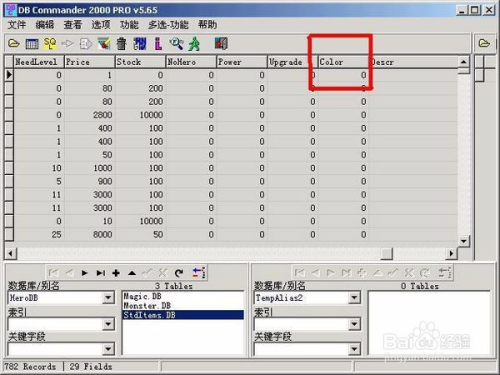
Task: Click the Power column header
Action: [242, 62]
